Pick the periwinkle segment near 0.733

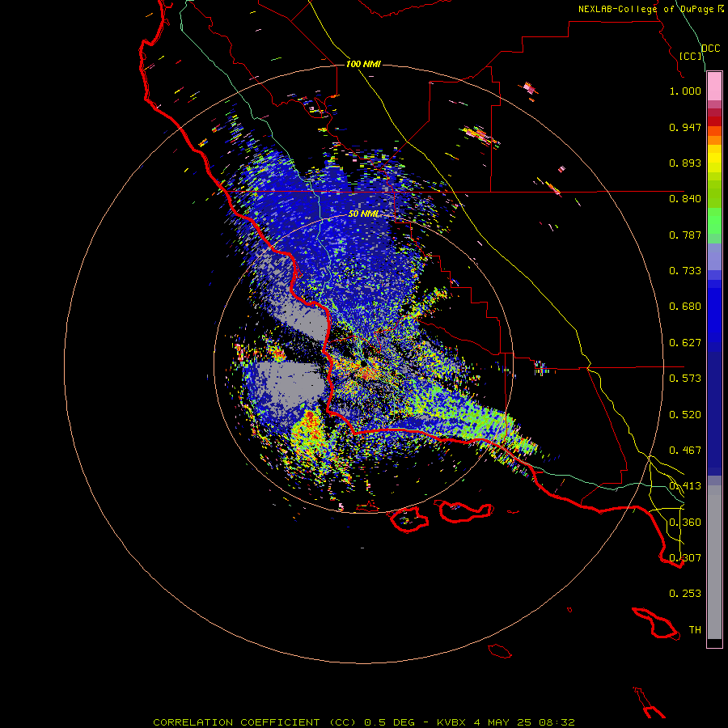(714, 256)
